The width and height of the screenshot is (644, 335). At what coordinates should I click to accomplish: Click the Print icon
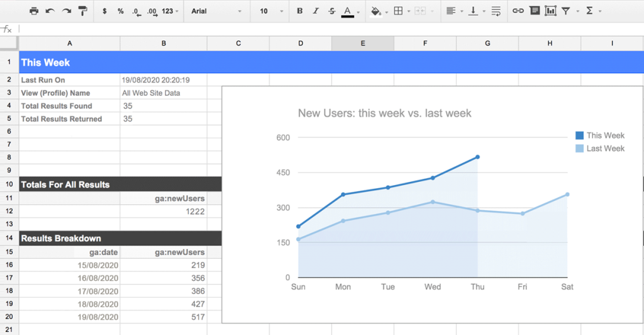coord(34,11)
